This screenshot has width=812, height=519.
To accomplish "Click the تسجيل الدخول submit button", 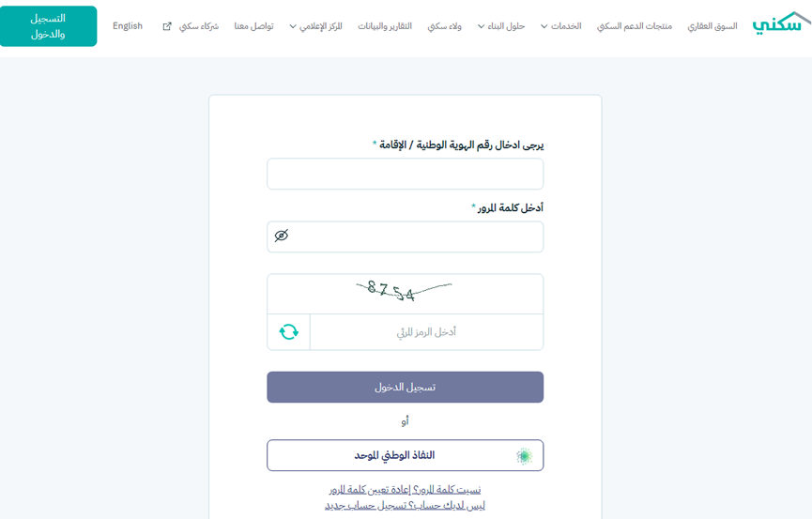I will 405,387.
